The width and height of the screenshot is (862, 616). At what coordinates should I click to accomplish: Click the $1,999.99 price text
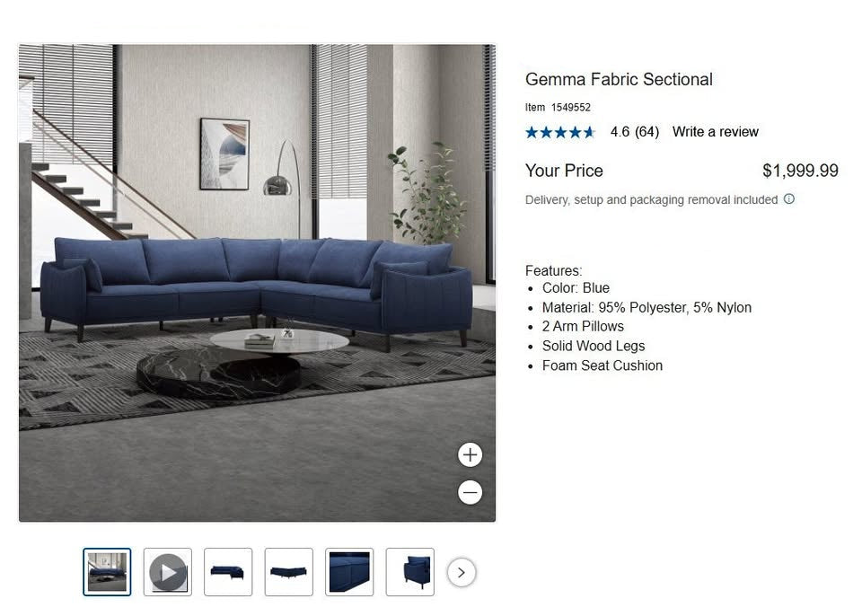800,171
